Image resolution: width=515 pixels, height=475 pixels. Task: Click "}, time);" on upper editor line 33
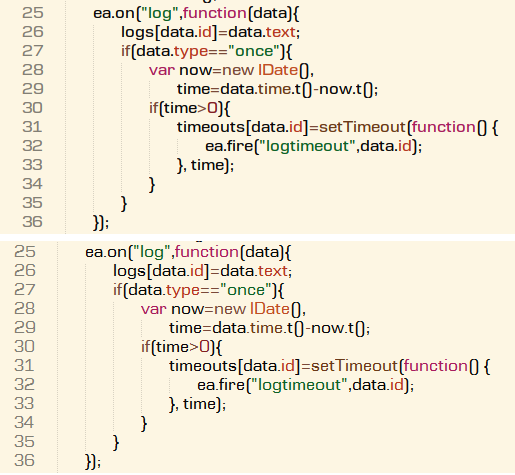205,165
